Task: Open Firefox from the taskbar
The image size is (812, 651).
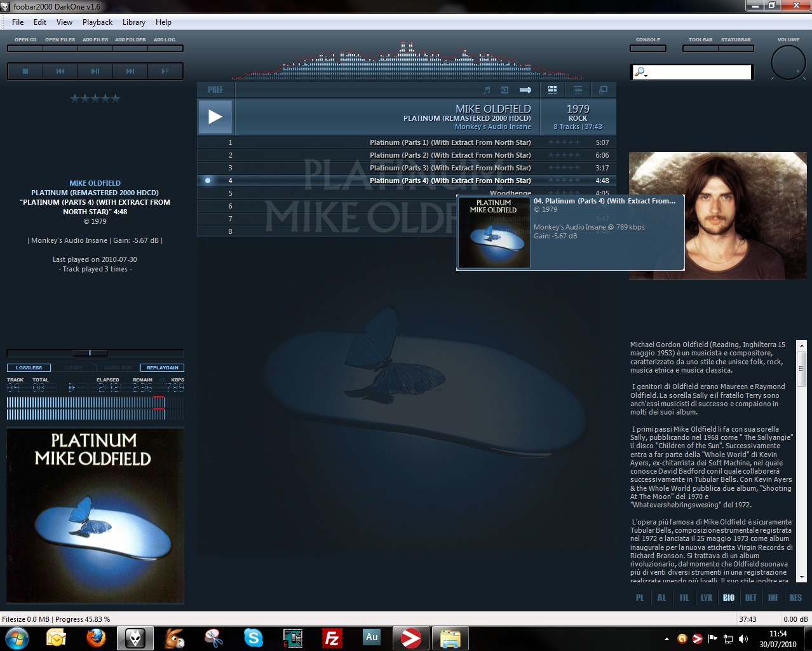Action: 96,638
